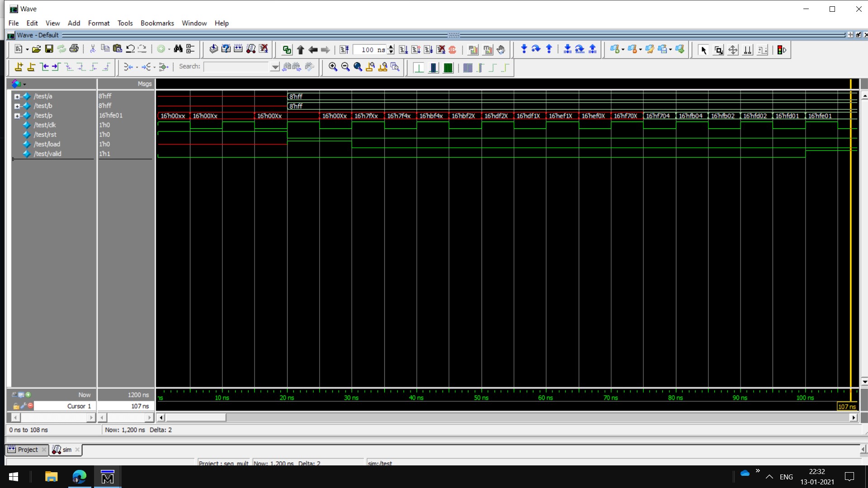Increase run length with up stepper
This screenshot has width=868, height=488.
pyautogui.click(x=391, y=47)
